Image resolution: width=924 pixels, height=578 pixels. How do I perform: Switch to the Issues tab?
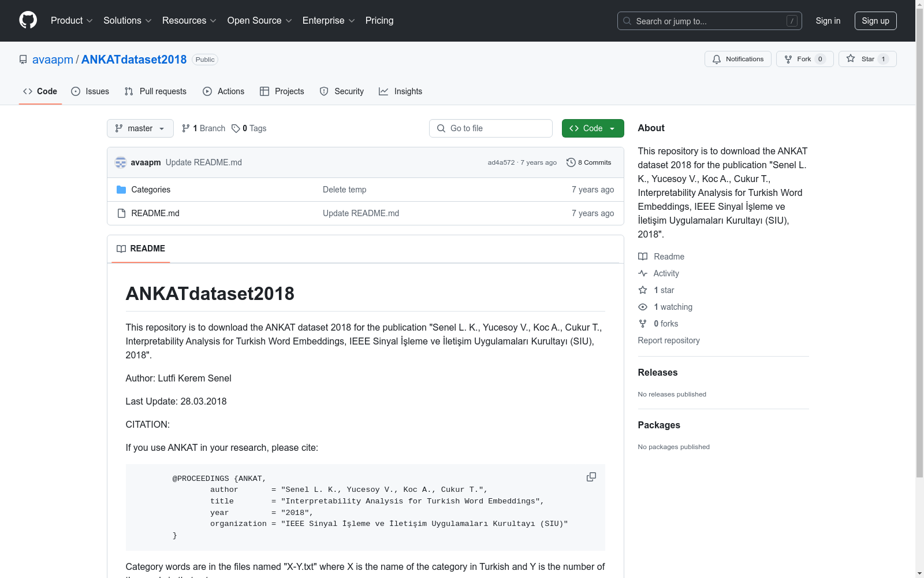point(90,91)
